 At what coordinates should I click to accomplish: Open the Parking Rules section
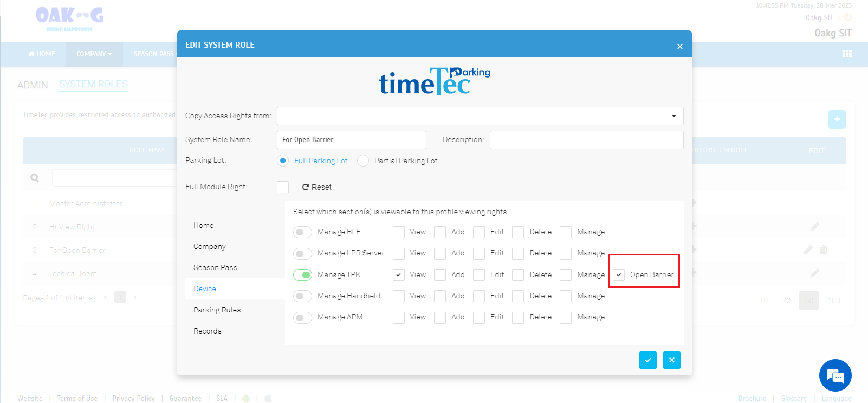[217, 310]
